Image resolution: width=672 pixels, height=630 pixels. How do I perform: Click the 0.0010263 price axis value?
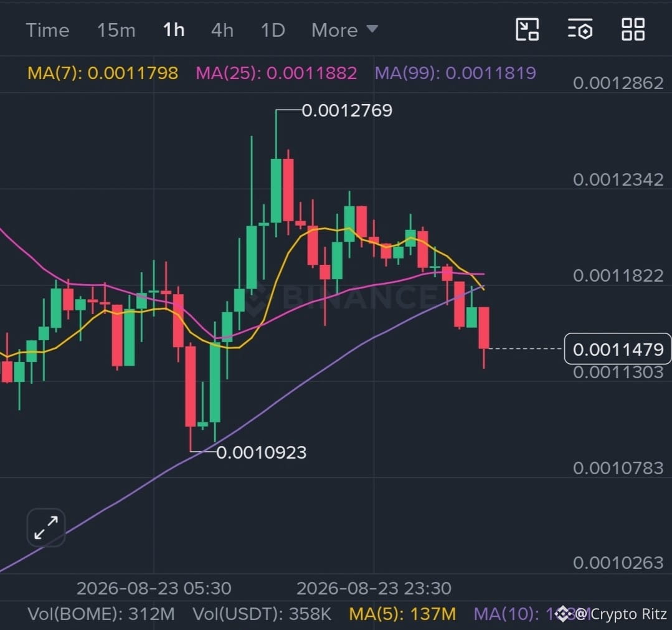point(618,563)
